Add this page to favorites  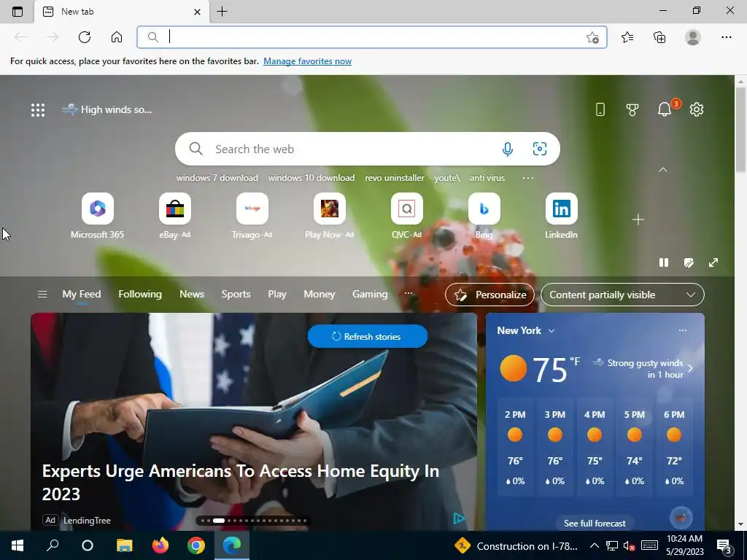pyautogui.click(x=592, y=38)
